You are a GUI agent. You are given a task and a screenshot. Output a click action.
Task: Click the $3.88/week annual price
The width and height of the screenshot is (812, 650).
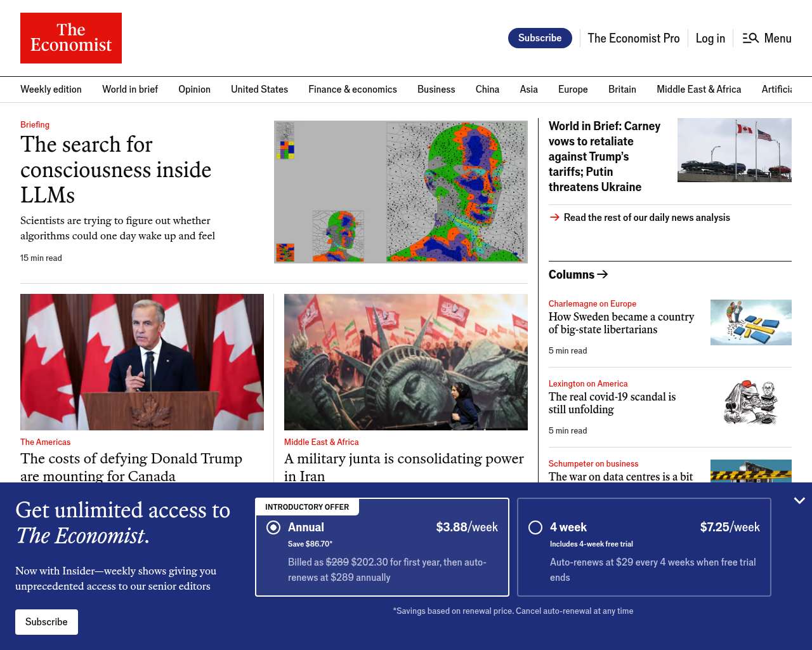[x=467, y=527]
